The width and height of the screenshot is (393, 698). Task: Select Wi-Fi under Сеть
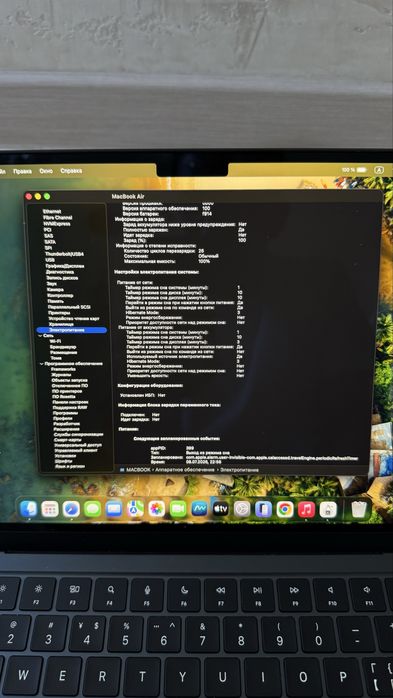55,341
